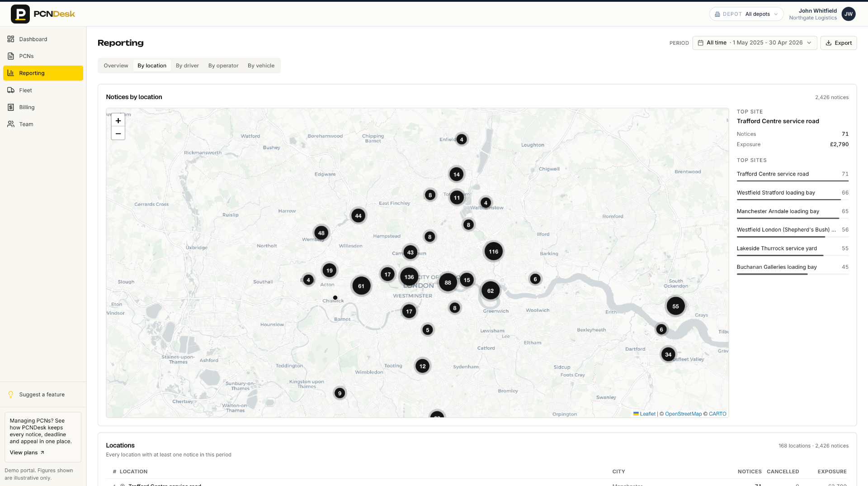
Task: Click the 5 cluster marker on map
Action: click(428, 330)
